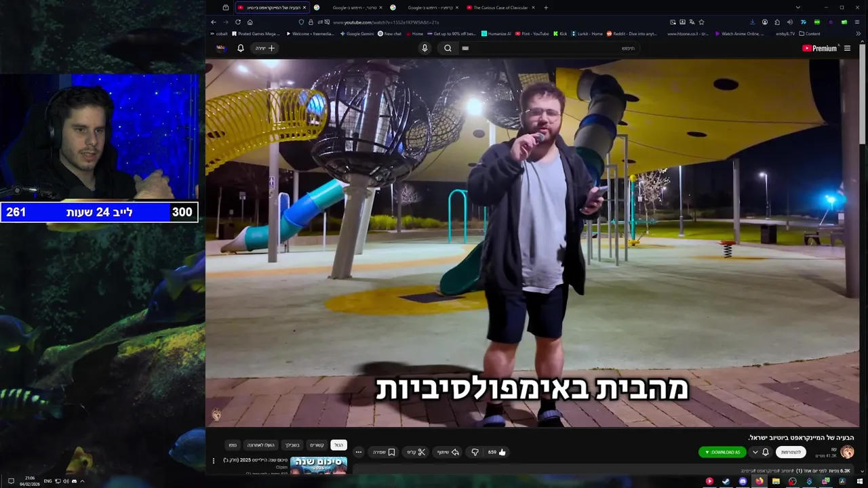
Task: Open the Flint - YouTube bookmark
Action: (x=532, y=33)
